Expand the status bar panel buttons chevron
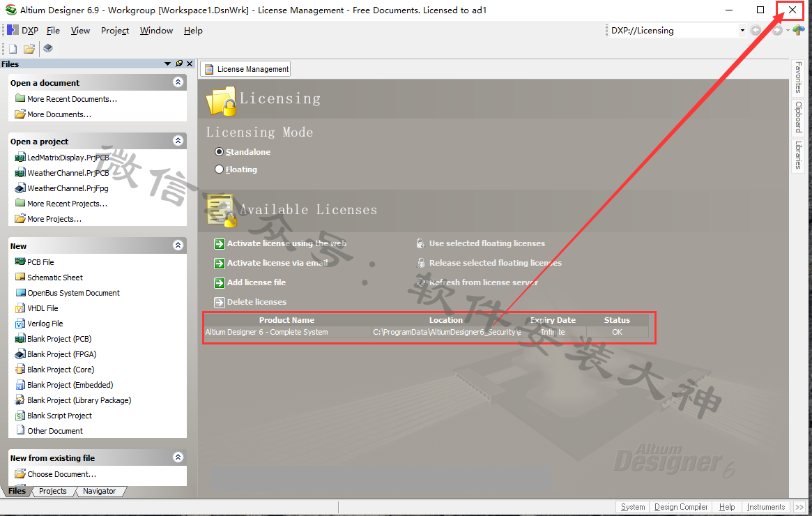 click(799, 507)
